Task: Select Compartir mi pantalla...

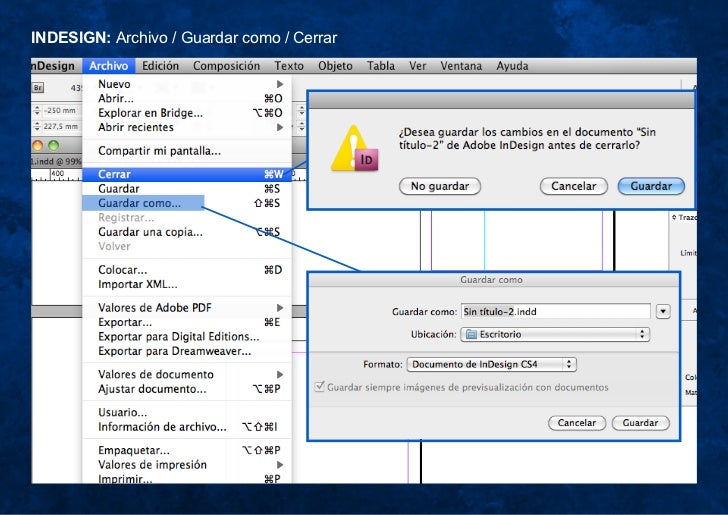Action: [x=187, y=151]
